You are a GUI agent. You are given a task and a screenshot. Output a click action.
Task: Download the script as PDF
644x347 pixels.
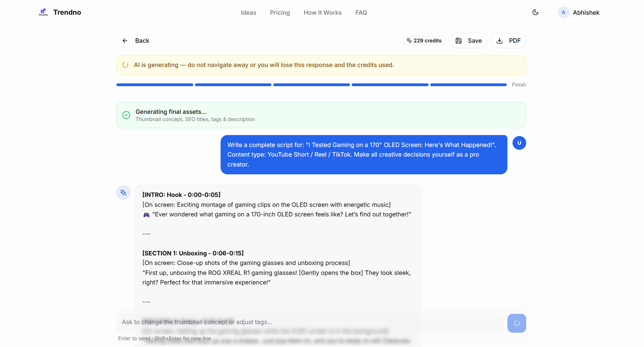(508, 41)
